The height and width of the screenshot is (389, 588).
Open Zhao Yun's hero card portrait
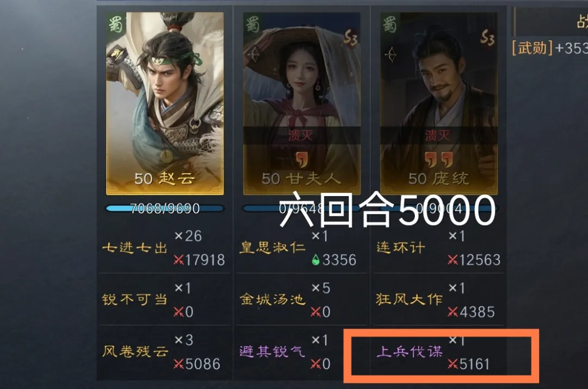click(x=165, y=104)
